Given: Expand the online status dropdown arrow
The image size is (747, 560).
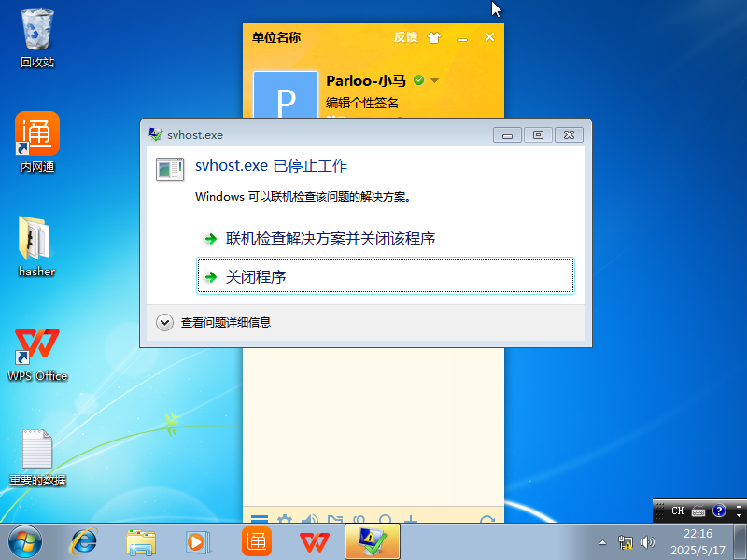Looking at the screenshot, I should click(x=434, y=81).
